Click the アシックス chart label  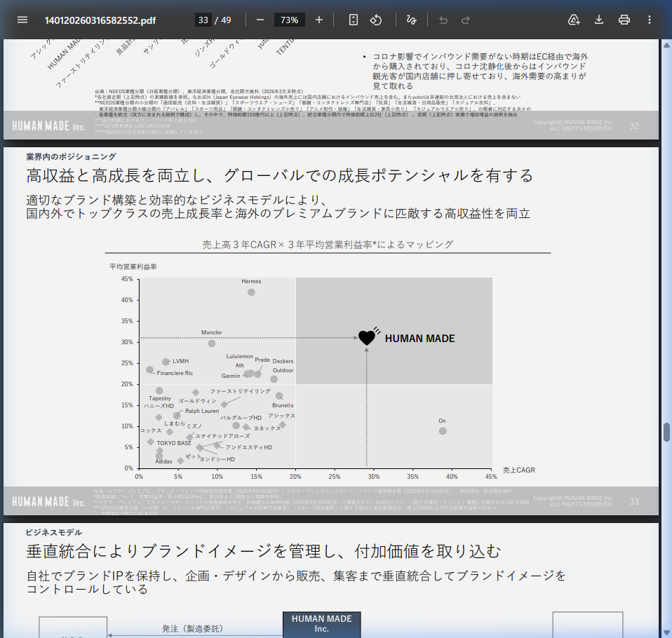pos(281,416)
